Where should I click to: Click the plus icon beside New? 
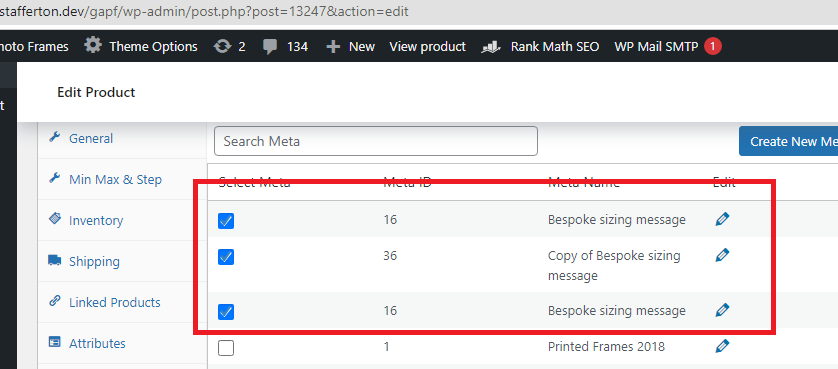pos(333,47)
